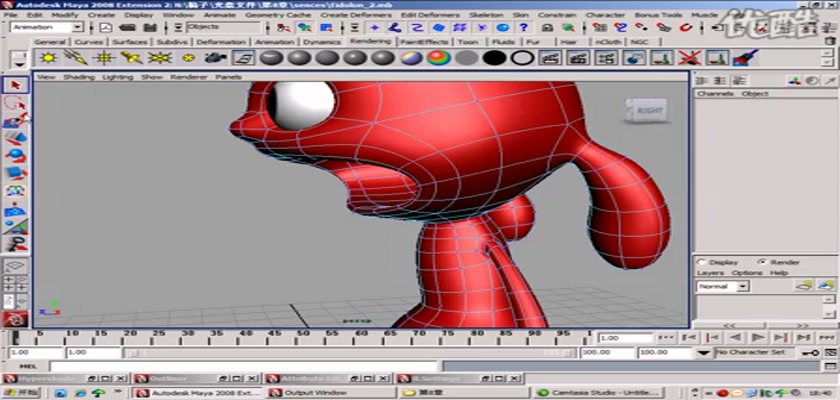Open the No Character Set field
The height and width of the screenshot is (400, 840).
(x=755, y=352)
